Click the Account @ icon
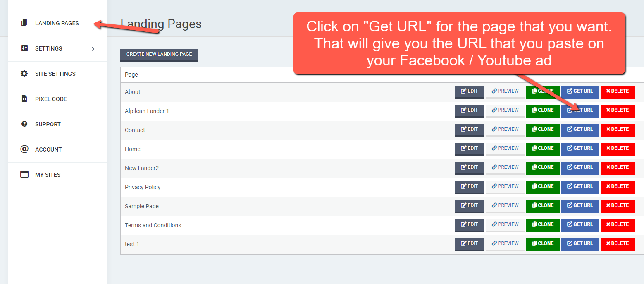The width and height of the screenshot is (644, 284). pyautogui.click(x=24, y=149)
